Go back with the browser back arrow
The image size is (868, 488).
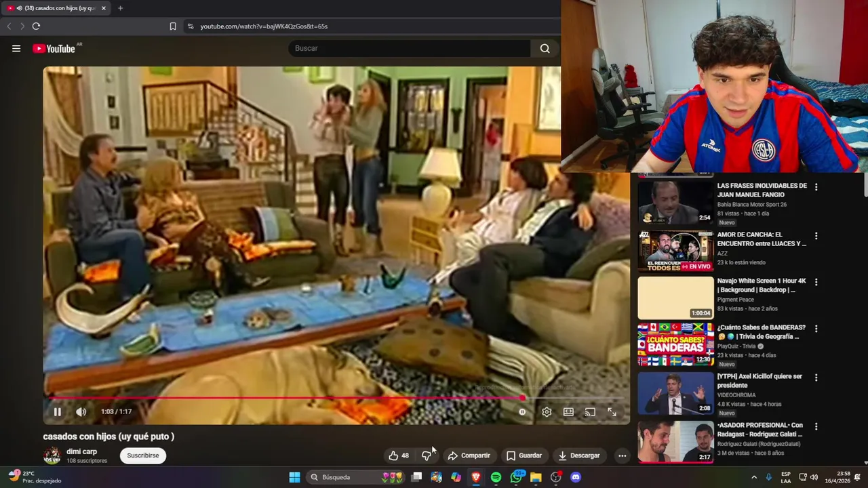(x=9, y=26)
